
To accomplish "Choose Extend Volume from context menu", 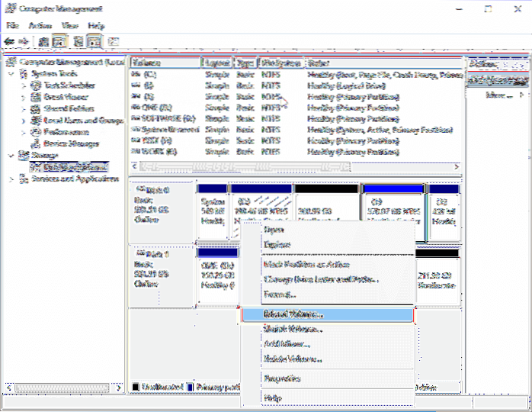I will (x=293, y=314).
